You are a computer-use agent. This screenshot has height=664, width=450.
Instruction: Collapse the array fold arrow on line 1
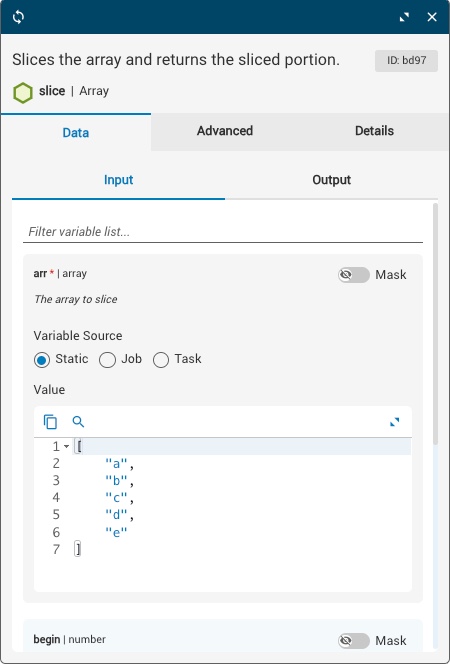[66, 446]
